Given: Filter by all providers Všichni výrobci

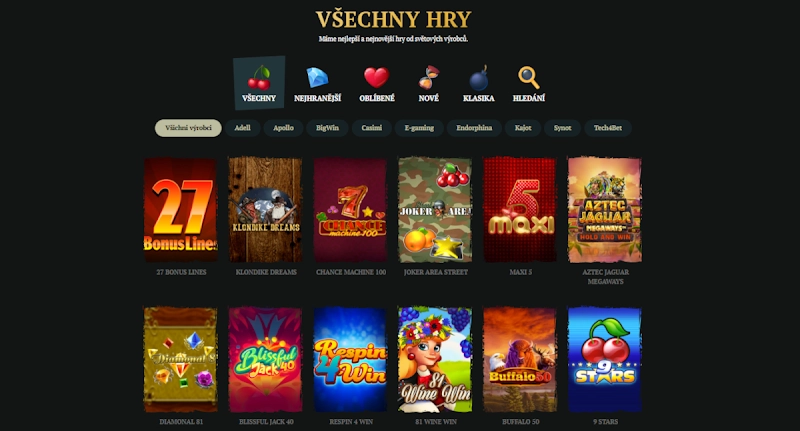Looking at the screenshot, I should coord(188,128).
